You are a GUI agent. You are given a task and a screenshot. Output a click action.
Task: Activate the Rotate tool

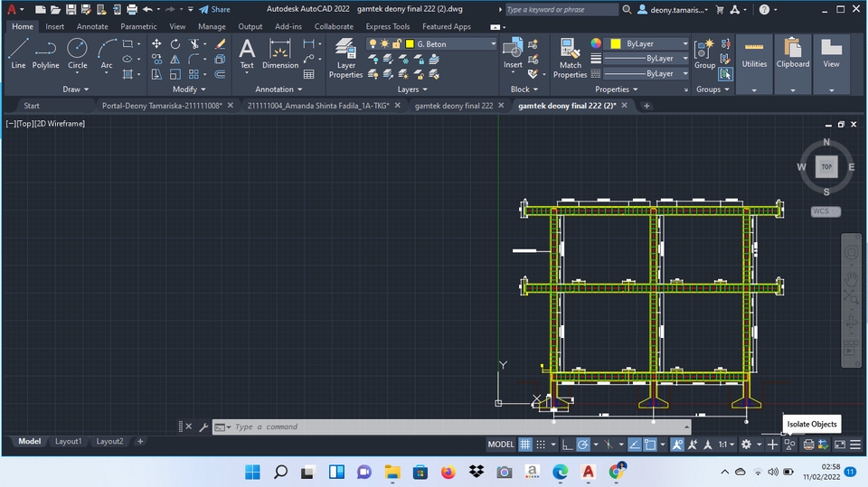point(175,43)
